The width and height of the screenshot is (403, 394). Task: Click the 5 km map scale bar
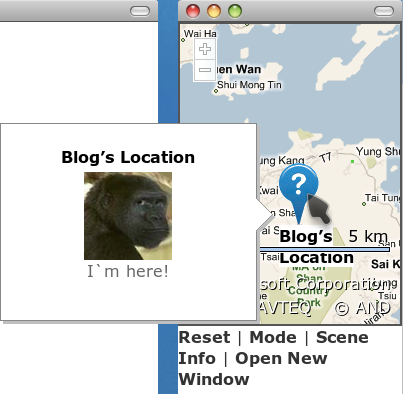pyautogui.click(x=324, y=249)
